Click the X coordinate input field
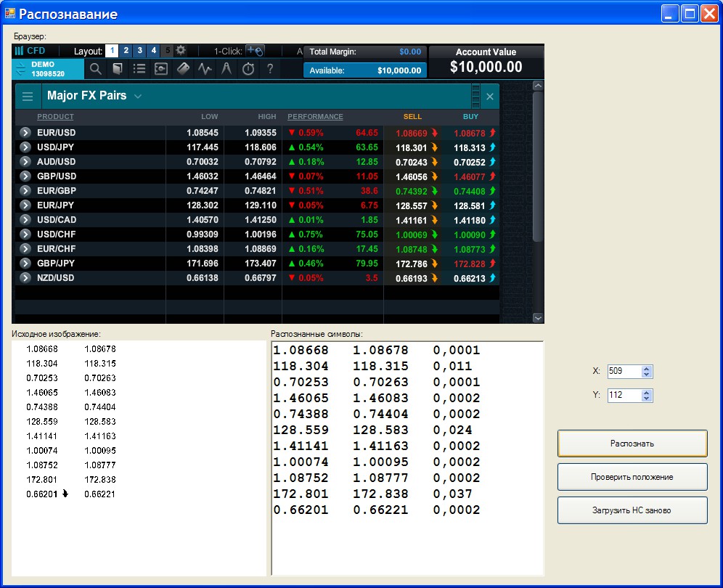The height and width of the screenshot is (588, 723). point(624,371)
